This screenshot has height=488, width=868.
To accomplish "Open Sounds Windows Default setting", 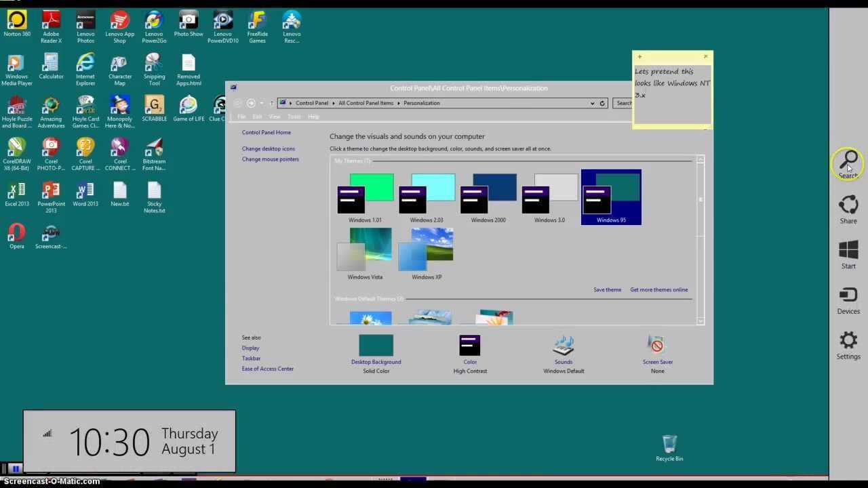I will 564,354.
